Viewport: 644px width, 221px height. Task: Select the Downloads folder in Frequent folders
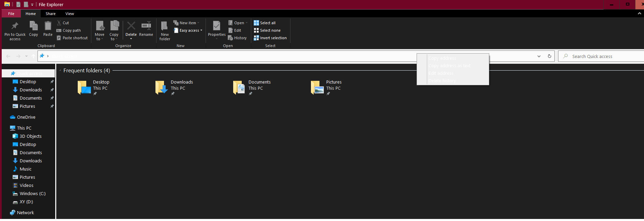pos(174,88)
